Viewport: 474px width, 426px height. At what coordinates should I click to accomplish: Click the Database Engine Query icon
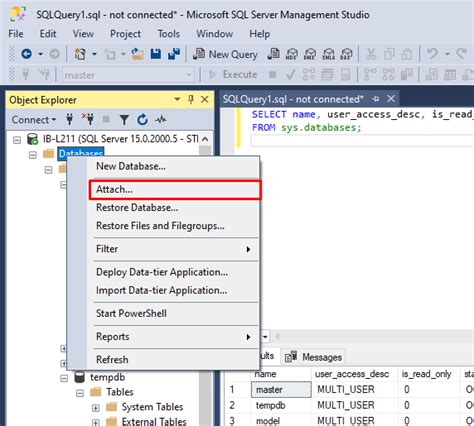[273, 54]
